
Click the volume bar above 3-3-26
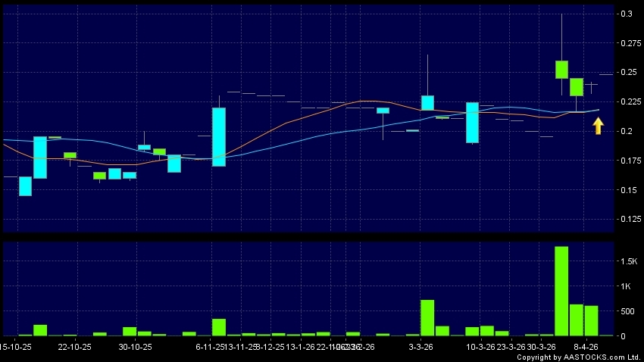pyautogui.click(x=427, y=317)
